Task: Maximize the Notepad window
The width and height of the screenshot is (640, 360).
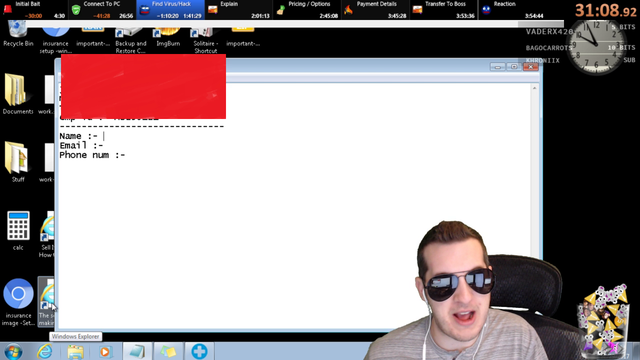Action: 514,67
